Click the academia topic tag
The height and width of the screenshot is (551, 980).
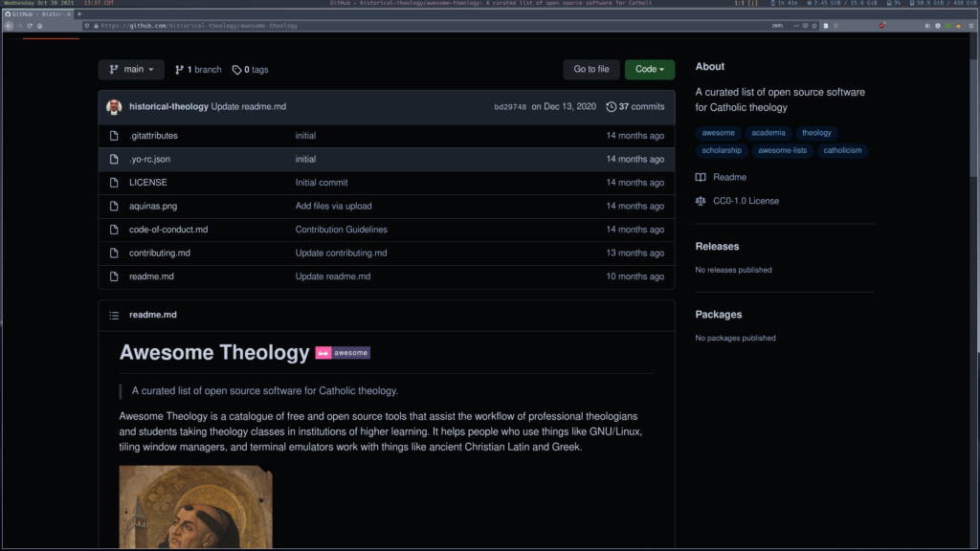pyautogui.click(x=768, y=132)
